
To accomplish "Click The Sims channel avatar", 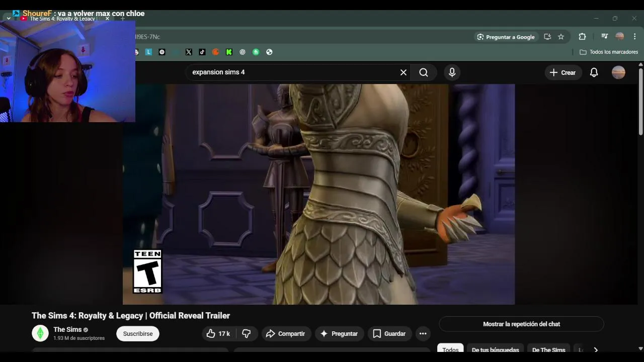I will click(40, 333).
